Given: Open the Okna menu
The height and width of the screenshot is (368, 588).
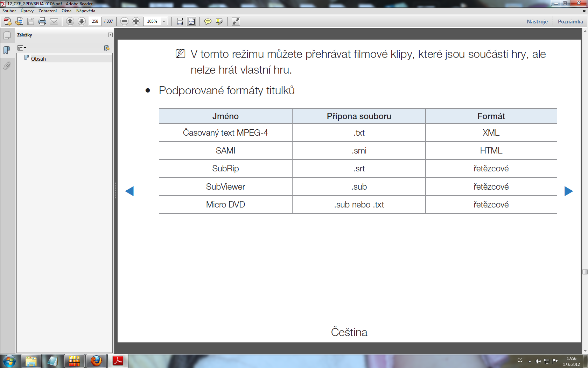Looking at the screenshot, I should pos(66,11).
